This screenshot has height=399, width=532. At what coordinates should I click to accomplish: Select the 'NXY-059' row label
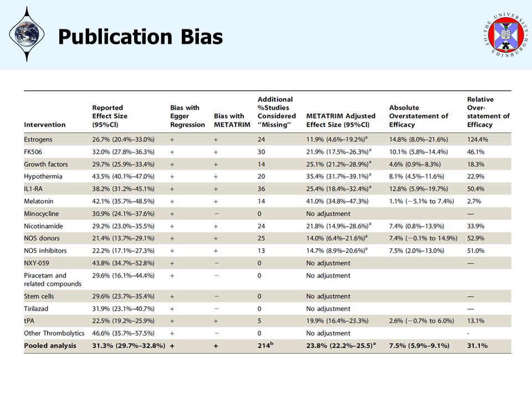pos(37,263)
